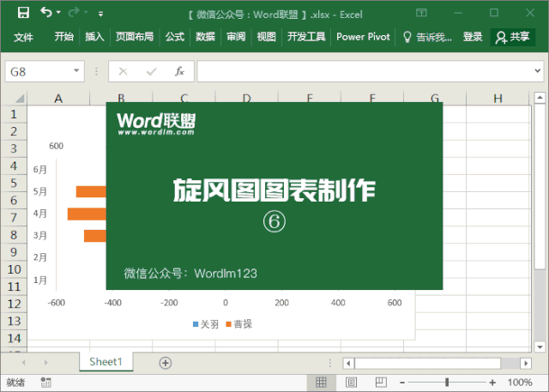Select column H header
This screenshot has width=549, height=392.
pos(498,99)
